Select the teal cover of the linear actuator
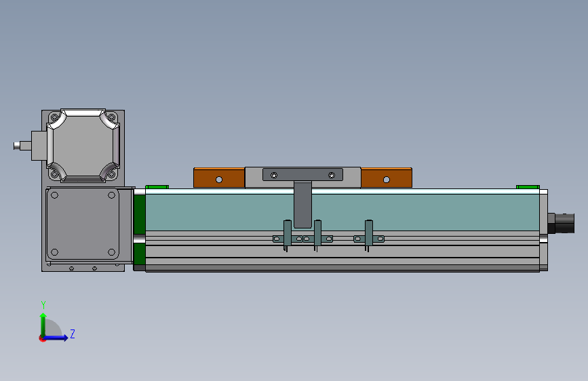Viewport: 588px width, 381px height. 342,212
